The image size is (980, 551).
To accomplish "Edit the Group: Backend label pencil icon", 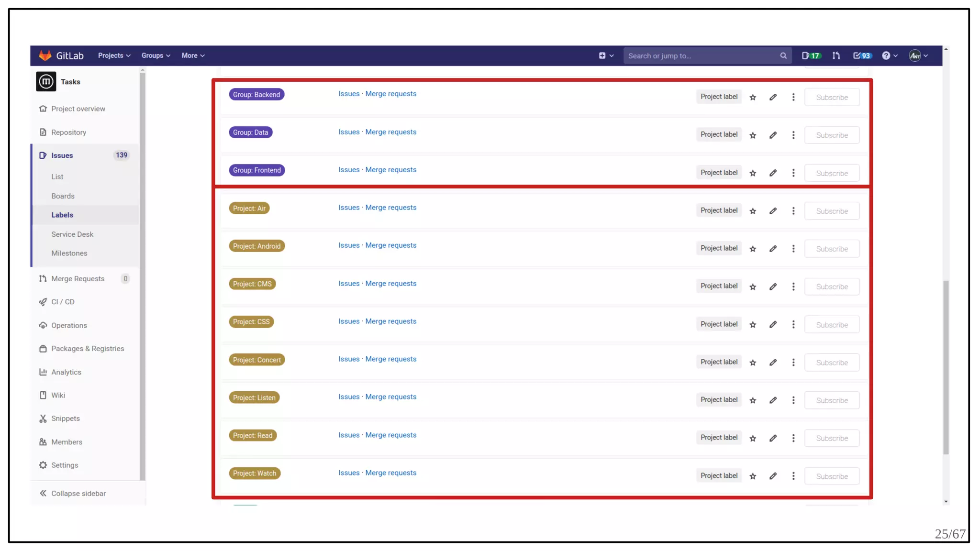I will click(773, 97).
